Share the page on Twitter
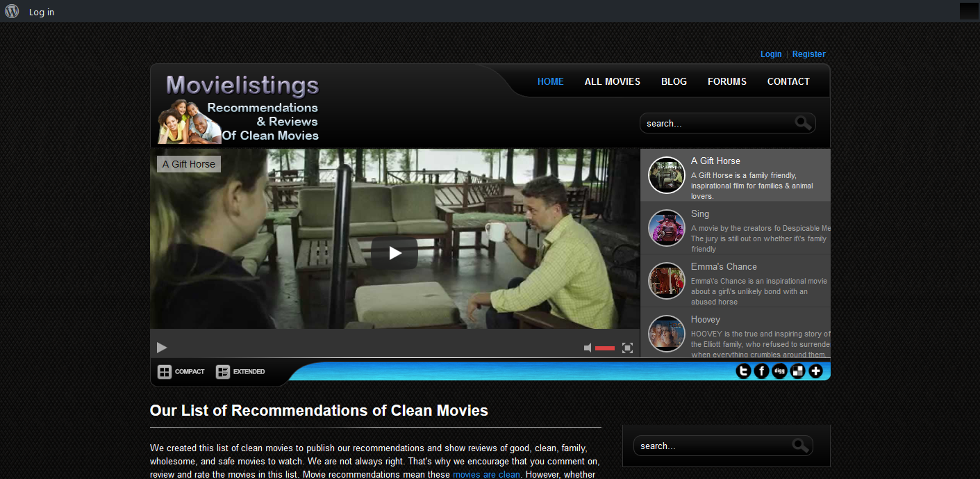Screen dimensions: 980x479 743,371
